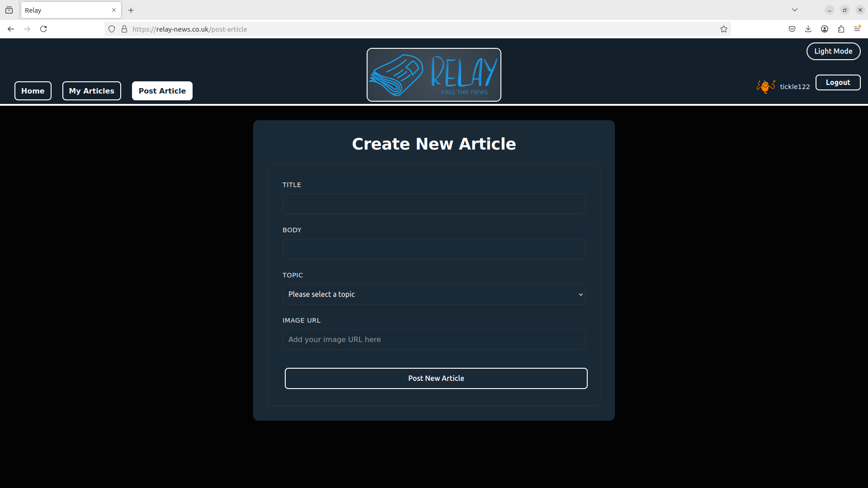Toggle Light Mode on the website

click(834, 51)
